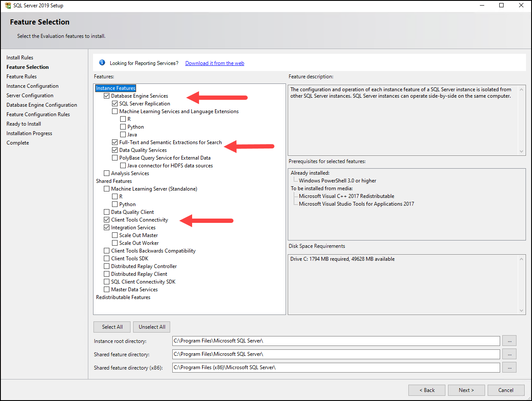Uncheck Integration Services
The height and width of the screenshot is (401, 532).
pyautogui.click(x=107, y=228)
